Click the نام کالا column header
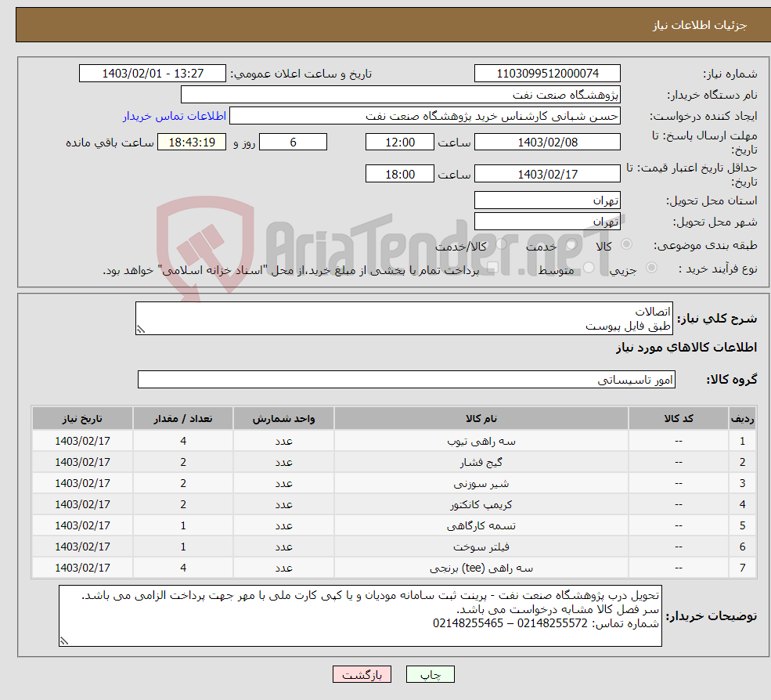771x700 pixels. pos(481,419)
